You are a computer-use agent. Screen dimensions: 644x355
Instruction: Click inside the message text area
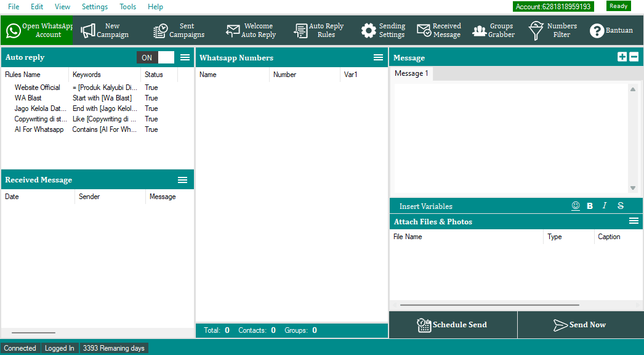coord(510,138)
